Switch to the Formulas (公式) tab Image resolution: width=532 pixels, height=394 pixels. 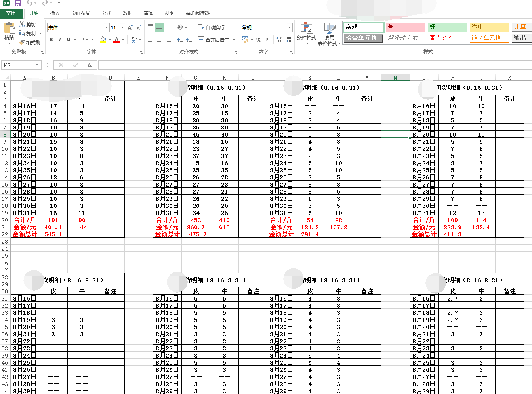(107, 13)
